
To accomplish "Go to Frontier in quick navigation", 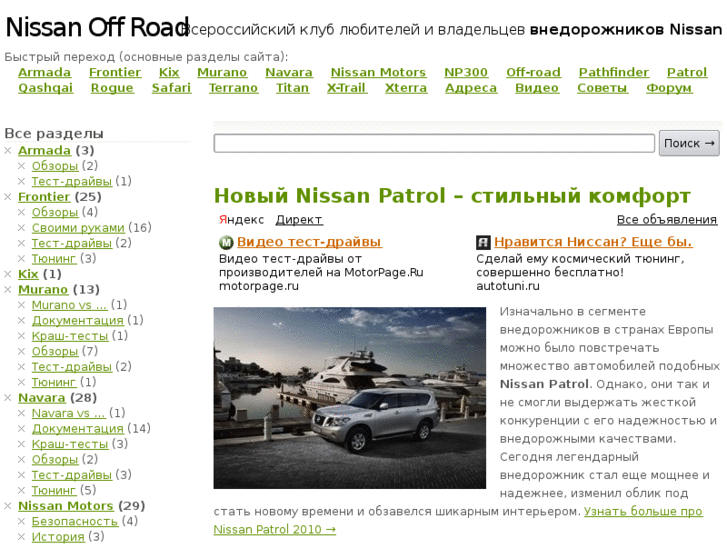I will (x=115, y=72).
